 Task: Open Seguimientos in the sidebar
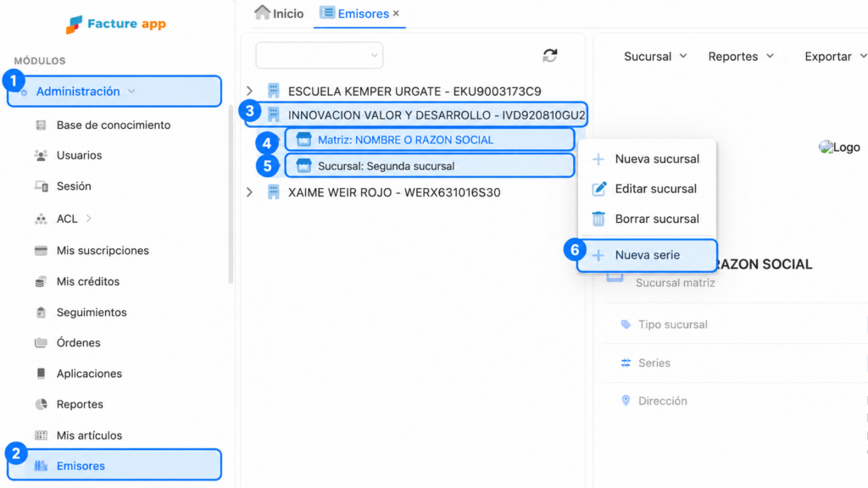(x=92, y=313)
